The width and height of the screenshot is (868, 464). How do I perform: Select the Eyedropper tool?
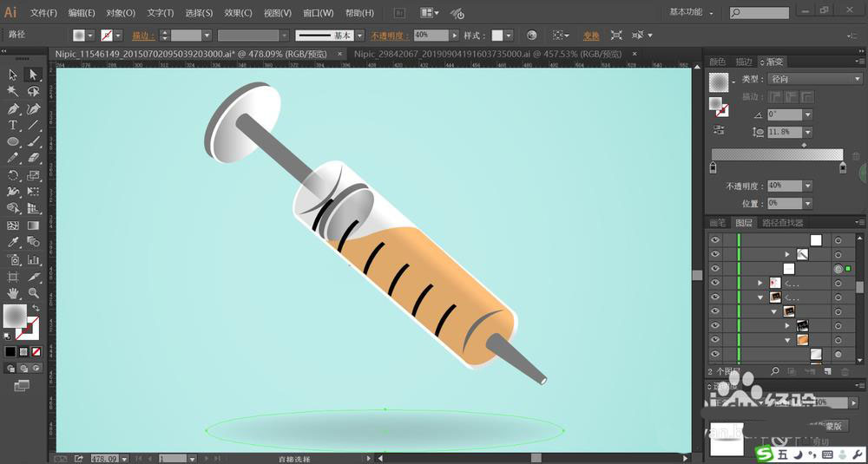(13, 242)
